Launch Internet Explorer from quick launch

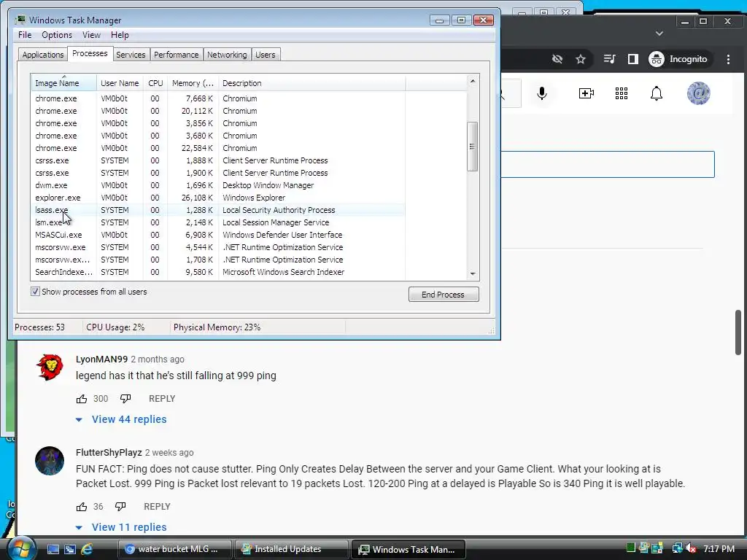point(87,549)
